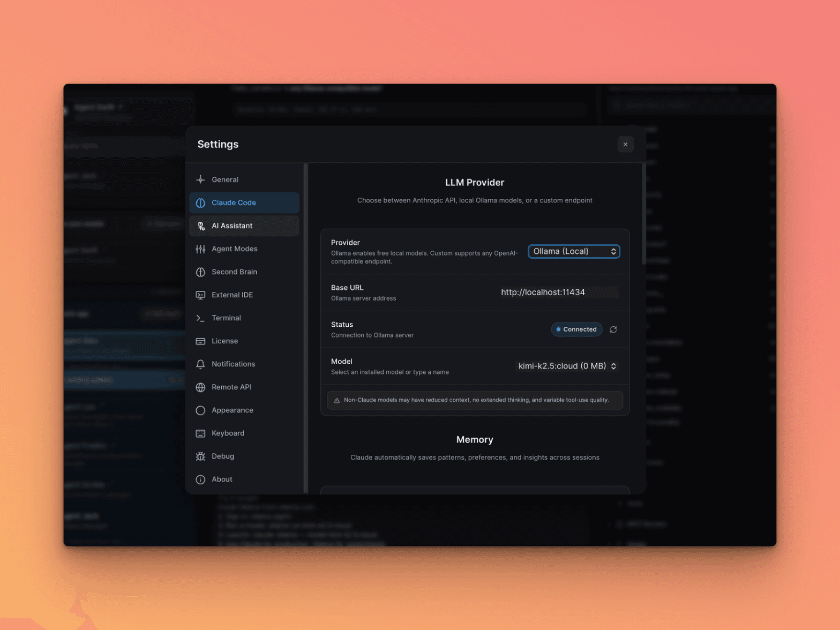This screenshot has width=840, height=630.
Task: Open Appearance settings
Action: (x=244, y=410)
